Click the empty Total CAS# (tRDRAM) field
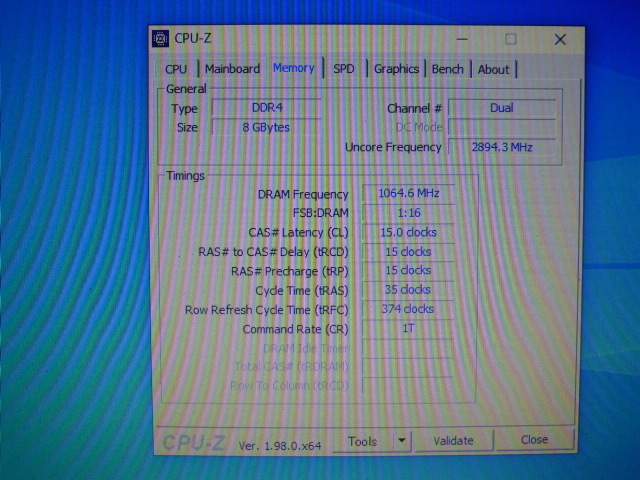640x480 pixels. pyautogui.click(x=408, y=367)
